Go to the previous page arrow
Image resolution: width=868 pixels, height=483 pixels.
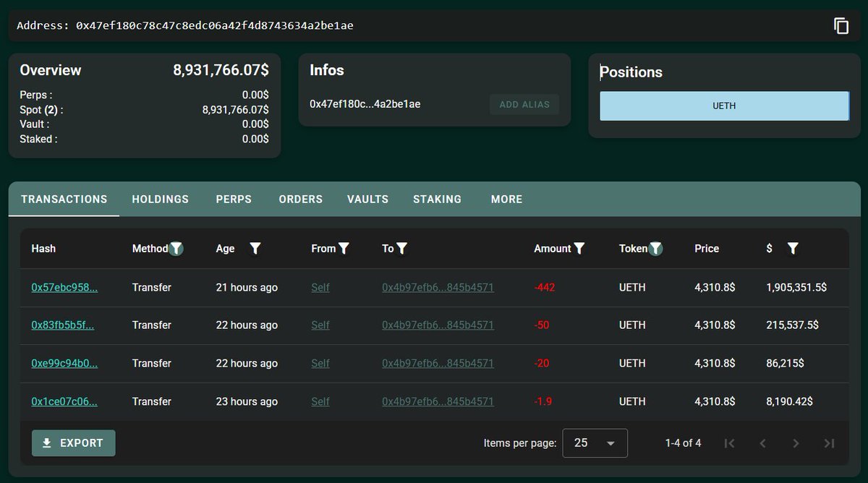pyautogui.click(x=762, y=443)
